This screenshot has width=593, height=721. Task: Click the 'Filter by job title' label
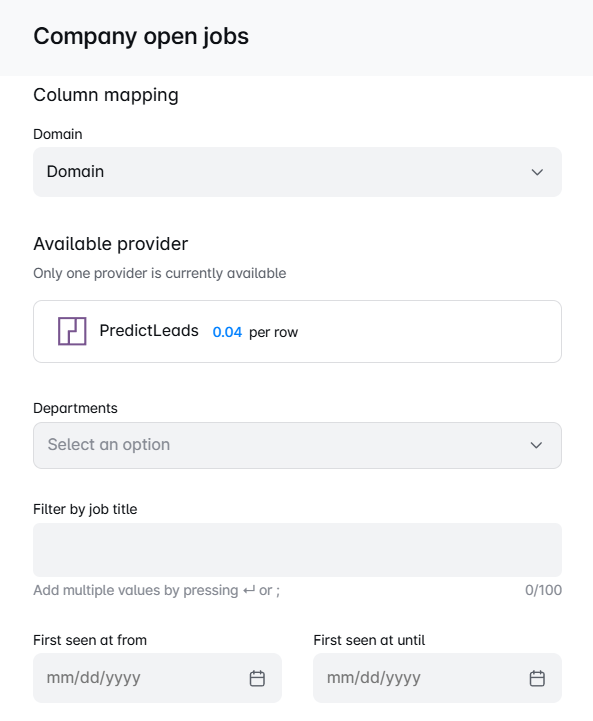(x=85, y=509)
